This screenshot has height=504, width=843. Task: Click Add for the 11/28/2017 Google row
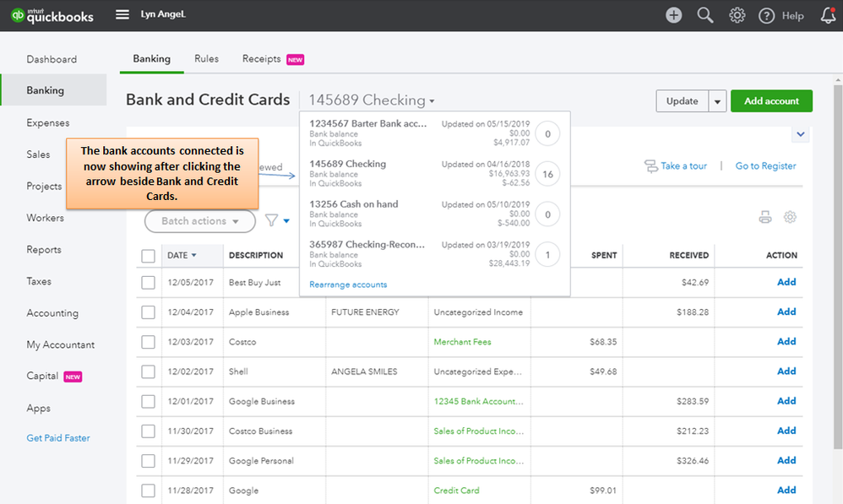[786, 490]
